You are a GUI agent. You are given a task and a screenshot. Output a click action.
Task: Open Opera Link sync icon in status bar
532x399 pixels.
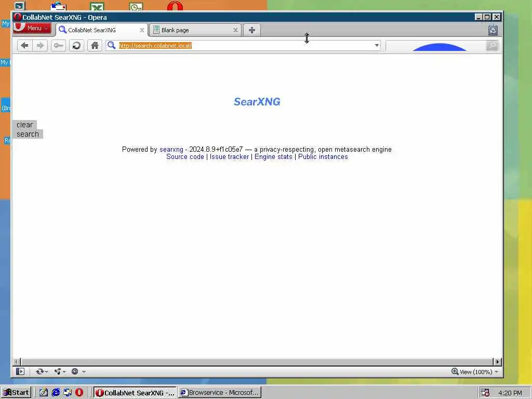(39, 371)
